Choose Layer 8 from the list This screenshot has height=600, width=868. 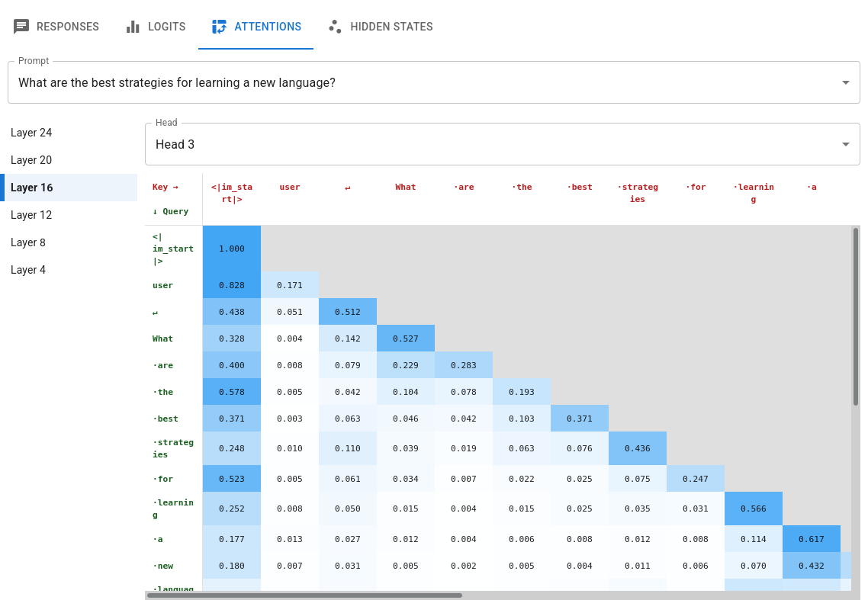click(69, 242)
